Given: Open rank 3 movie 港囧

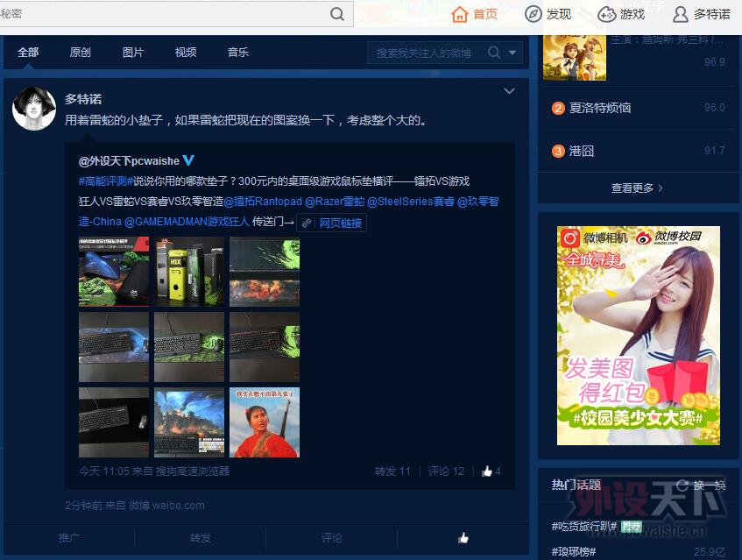Looking at the screenshot, I should (581, 151).
